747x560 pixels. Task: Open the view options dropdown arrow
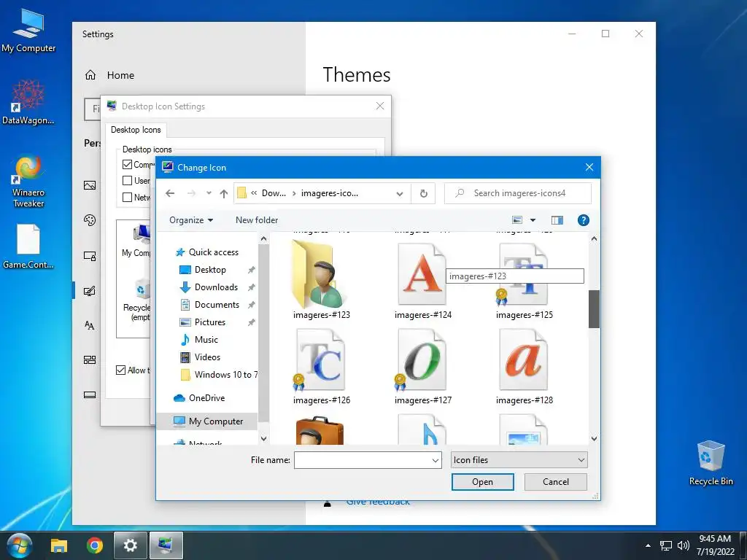pyautogui.click(x=533, y=220)
